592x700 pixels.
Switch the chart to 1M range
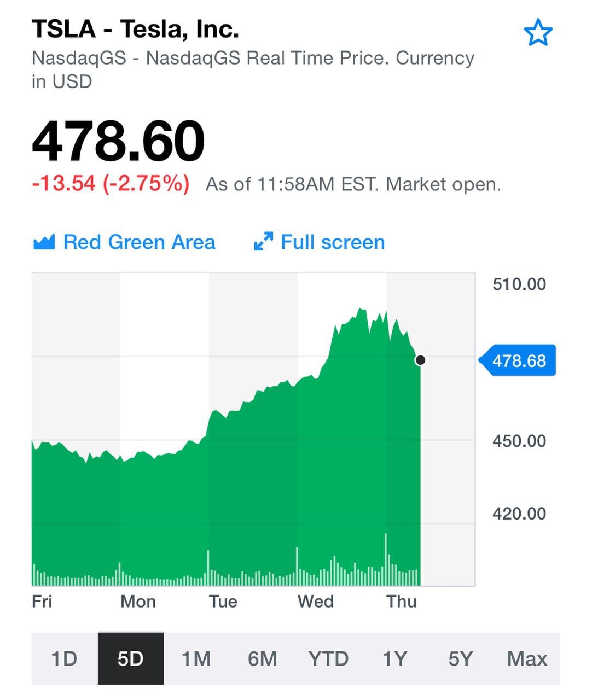coord(196,658)
